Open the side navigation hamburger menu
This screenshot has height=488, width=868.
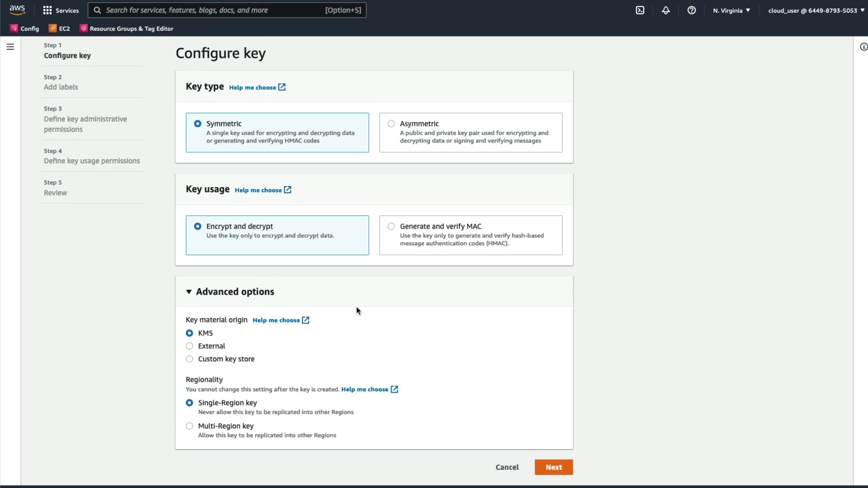tap(10, 47)
